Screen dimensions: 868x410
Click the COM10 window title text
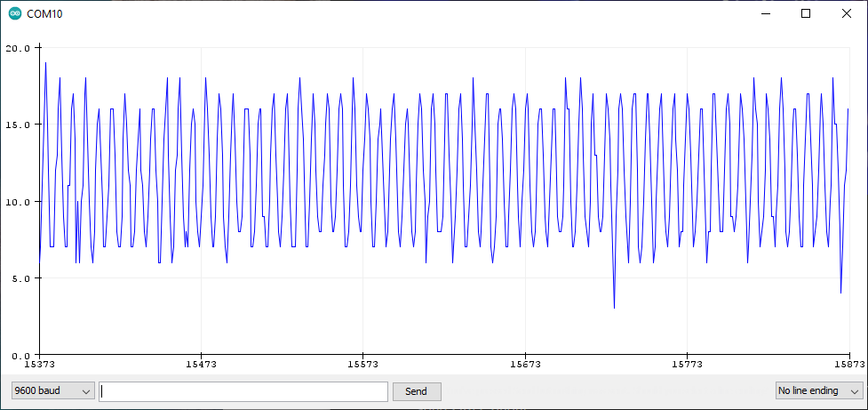tap(45, 14)
